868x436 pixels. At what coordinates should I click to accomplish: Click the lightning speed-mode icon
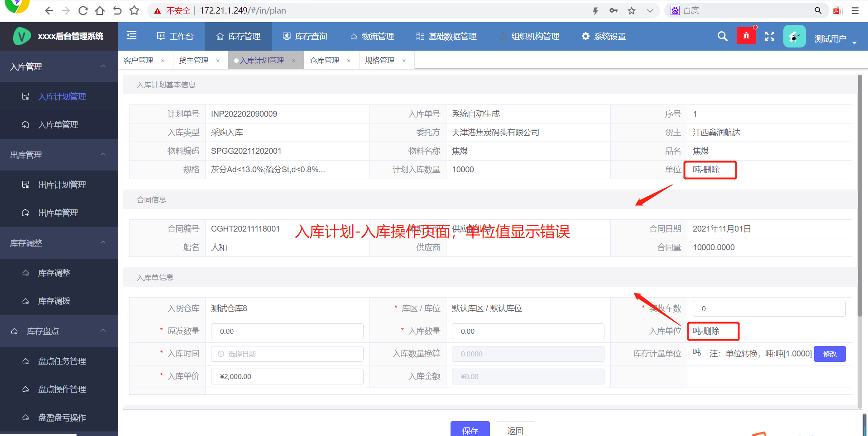point(595,10)
